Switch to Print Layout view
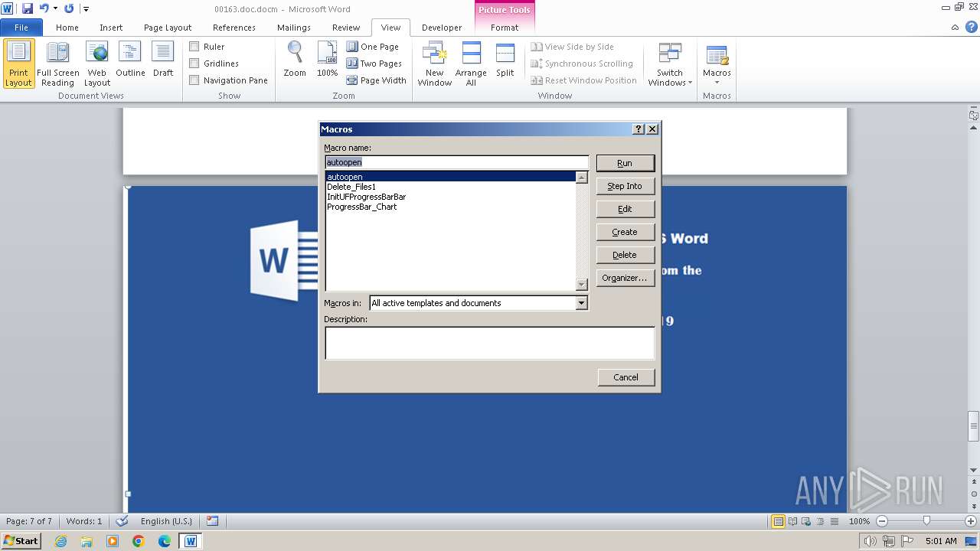 (19, 64)
